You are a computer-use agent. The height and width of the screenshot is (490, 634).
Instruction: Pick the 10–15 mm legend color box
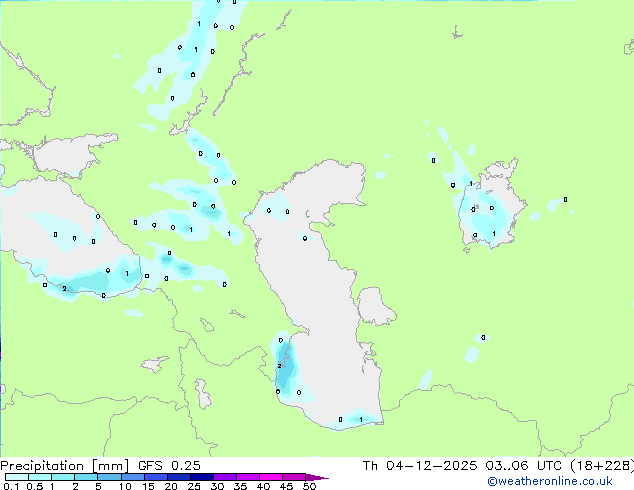point(132,477)
